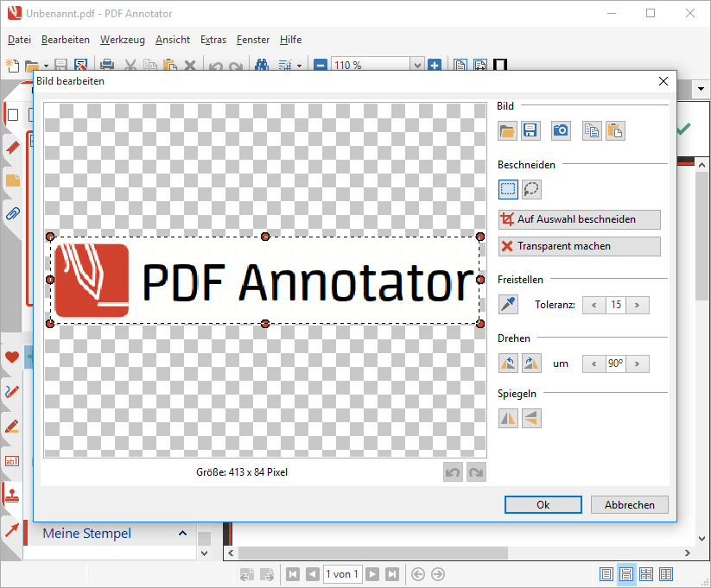Click the page number field showing 1 von 1
This screenshot has width=711, height=588.
pos(342,574)
